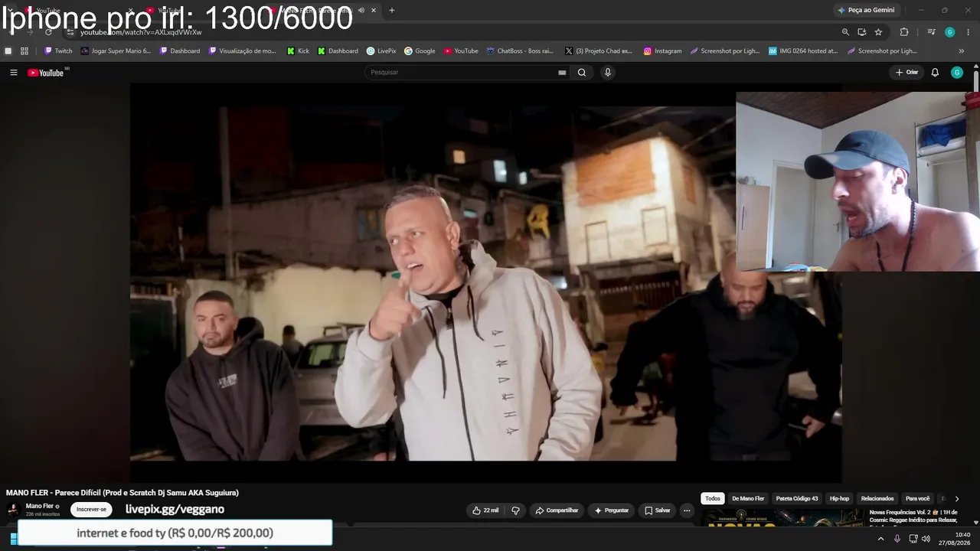Open more actions ellipsis below video

coord(687,510)
